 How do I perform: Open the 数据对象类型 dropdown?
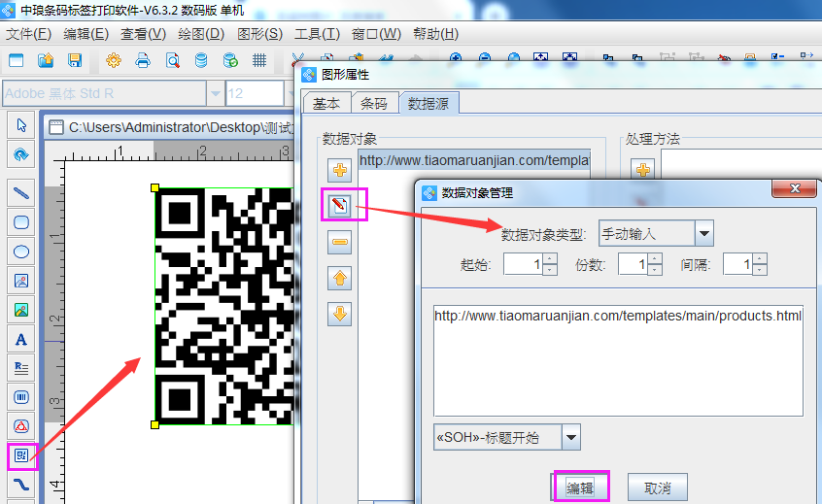[x=703, y=233]
